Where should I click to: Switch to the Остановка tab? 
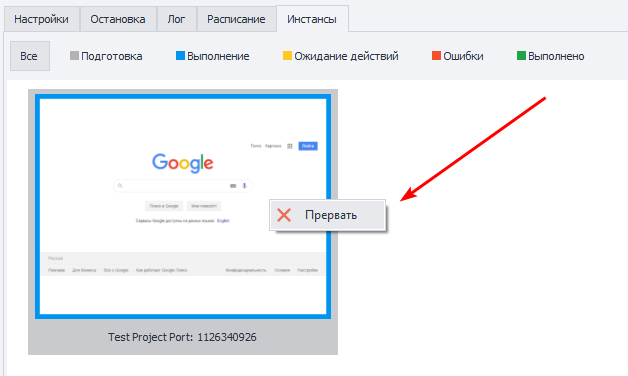pos(118,19)
